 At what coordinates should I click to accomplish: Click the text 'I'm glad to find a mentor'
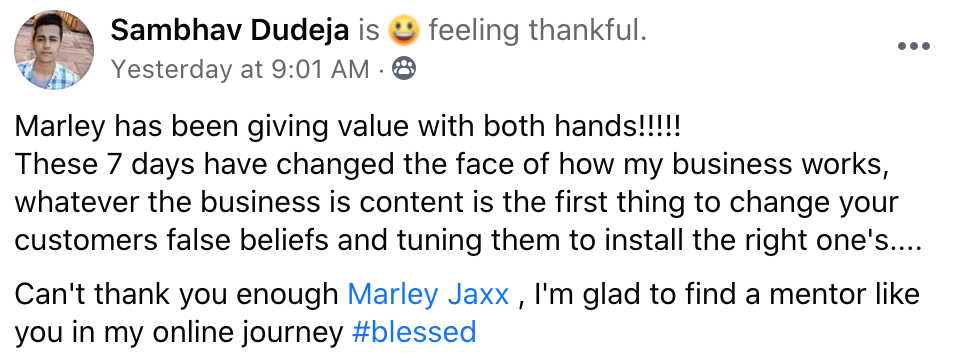click(696, 295)
